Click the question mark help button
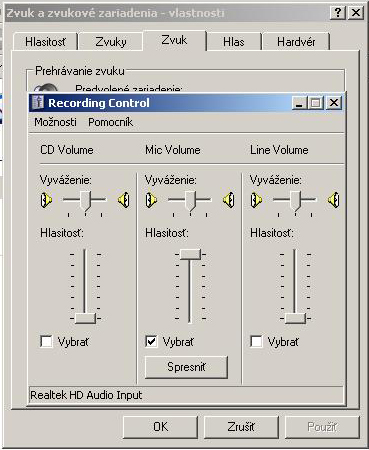 (338, 13)
